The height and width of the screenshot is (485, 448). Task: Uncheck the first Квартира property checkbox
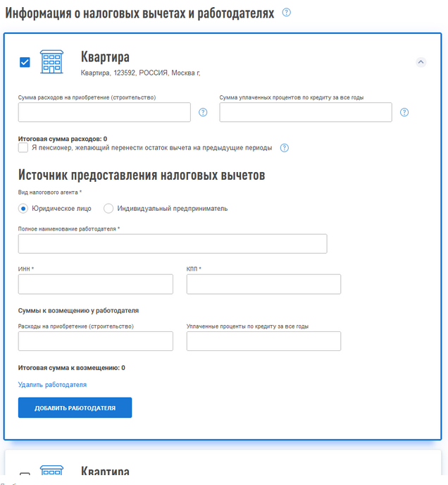[x=25, y=62]
